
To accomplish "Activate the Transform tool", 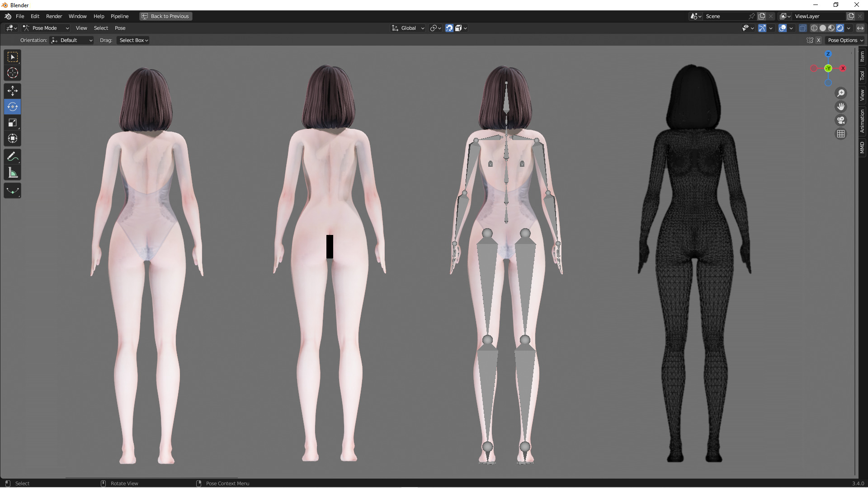I will click(x=13, y=139).
